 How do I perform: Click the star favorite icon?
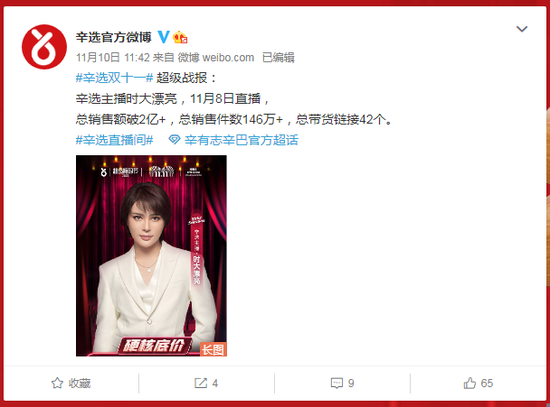click(57, 383)
